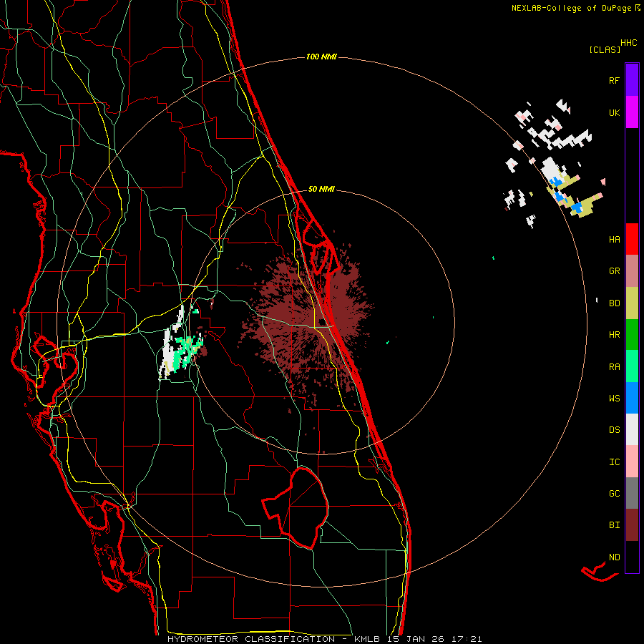Select the salmon GR legend swatch
The image size is (644, 644).
(632, 271)
